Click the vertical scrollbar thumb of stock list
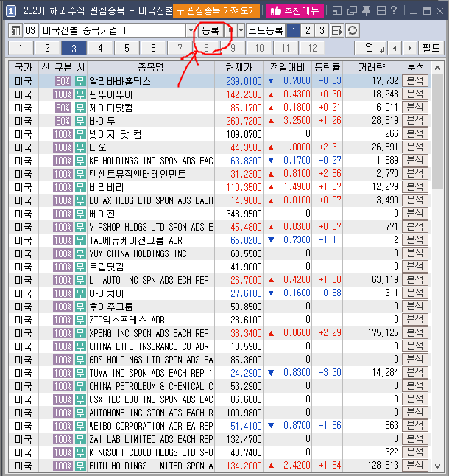449x476 pixels. pyautogui.click(x=437, y=131)
